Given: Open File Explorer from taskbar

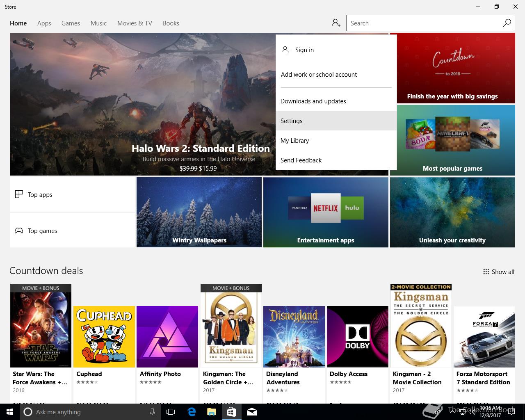Looking at the screenshot, I should 211,412.
